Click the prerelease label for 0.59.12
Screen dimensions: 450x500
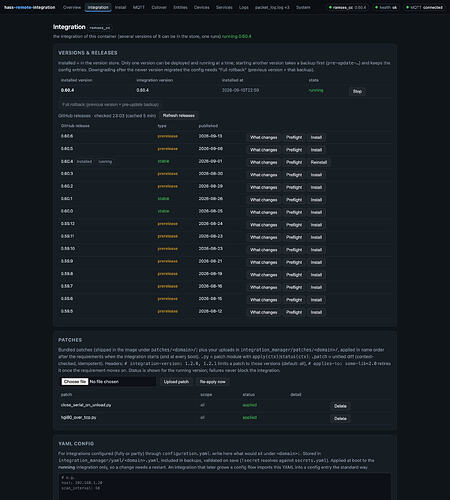(168, 224)
